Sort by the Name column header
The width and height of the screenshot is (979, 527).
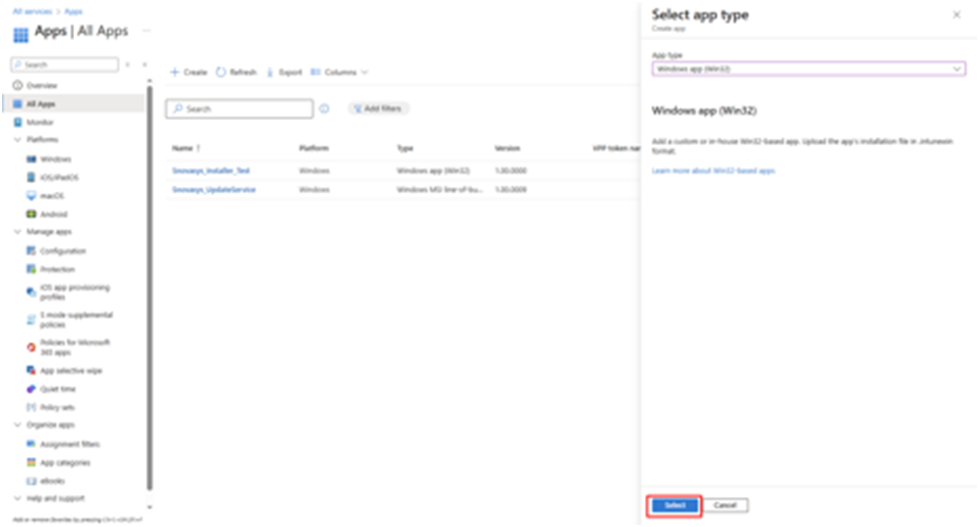186,148
